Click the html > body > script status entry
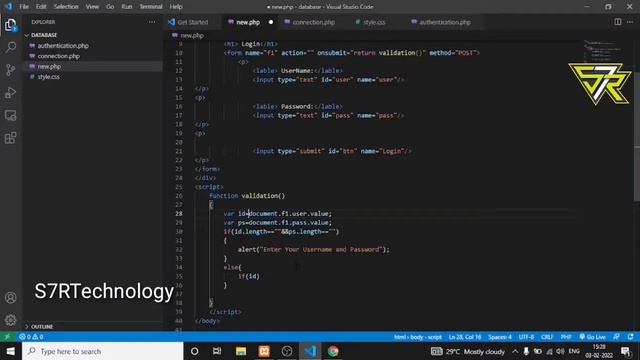Viewport: 640px width, 360px height. [418, 337]
